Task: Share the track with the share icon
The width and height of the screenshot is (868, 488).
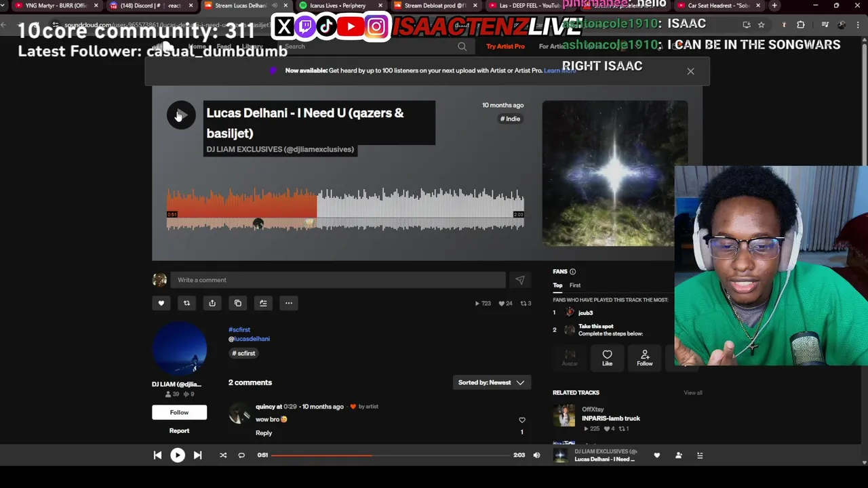Action: [x=212, y=303]
